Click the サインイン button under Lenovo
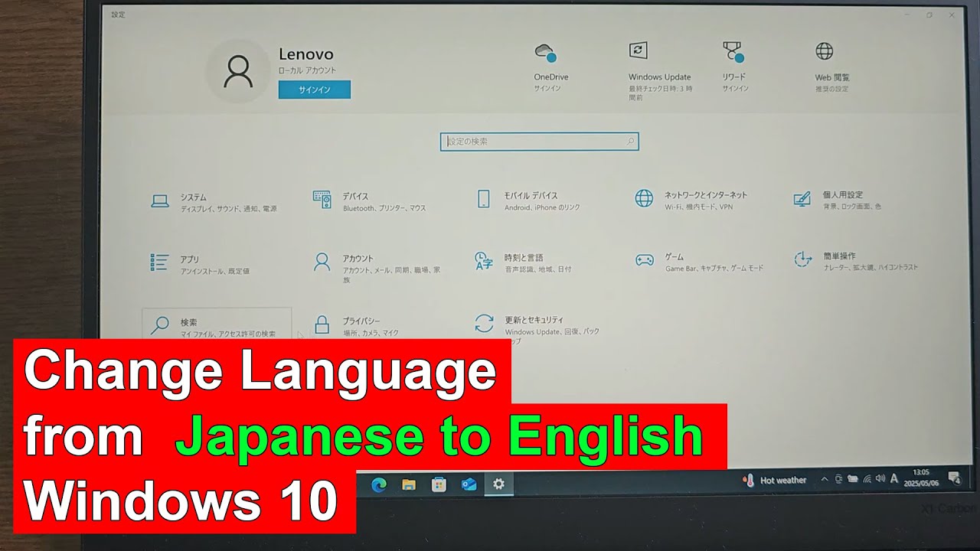 [315, 90]
